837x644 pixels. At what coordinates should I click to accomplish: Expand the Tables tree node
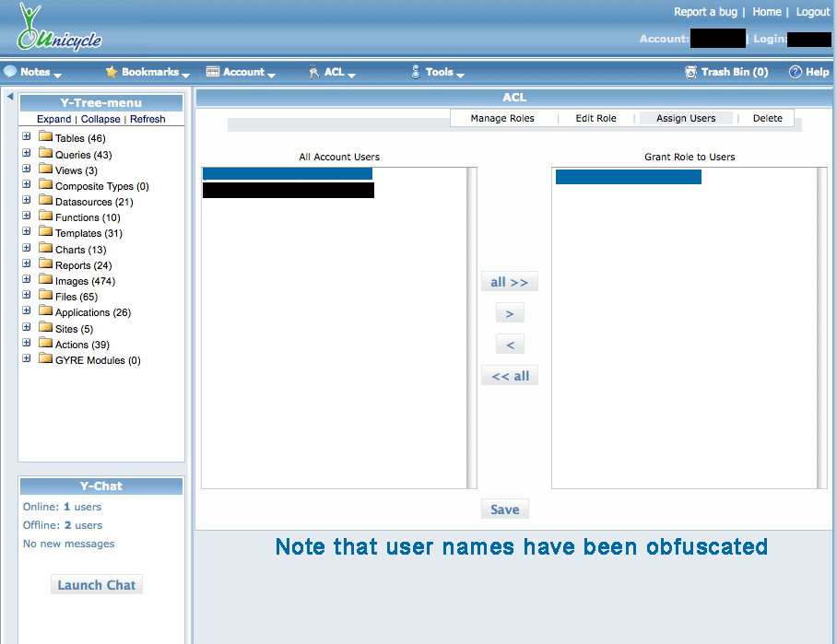point(27,137)
